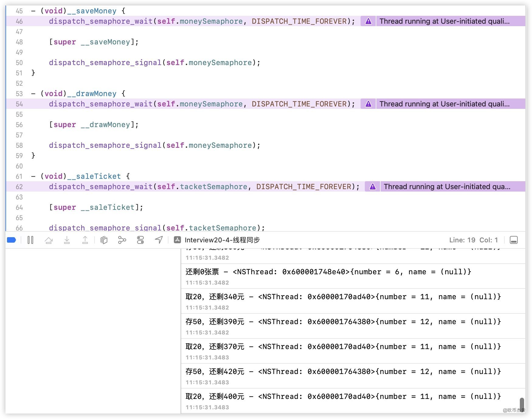Click warning icon on line 46
Viewport: 532px width, 419px height.
(368, 21)
